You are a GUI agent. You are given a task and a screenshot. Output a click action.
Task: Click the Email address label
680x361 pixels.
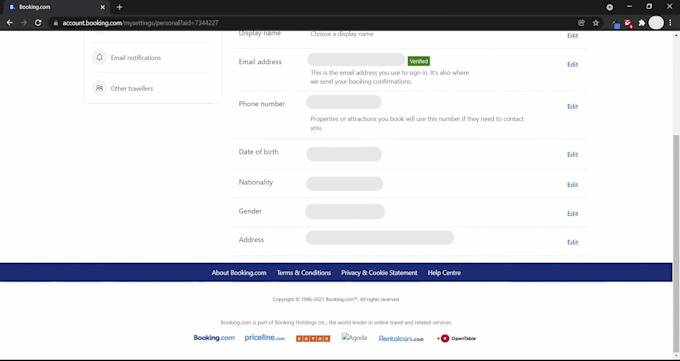[260, 62]
